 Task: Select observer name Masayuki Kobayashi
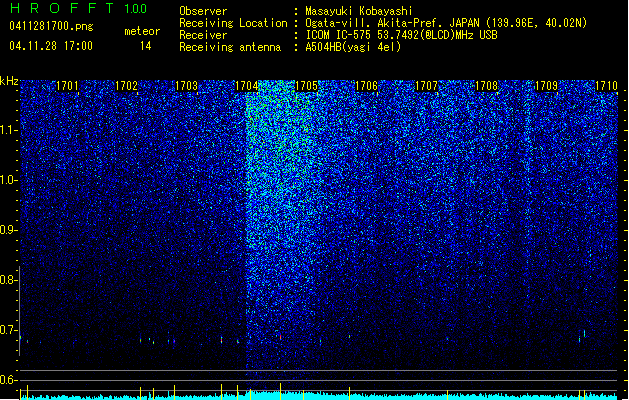359,11
